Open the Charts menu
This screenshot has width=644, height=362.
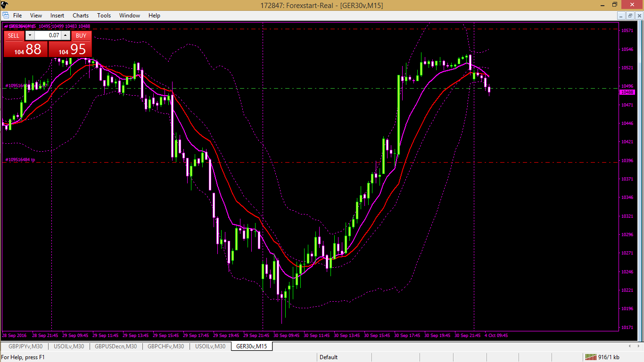(x=81, y=16)
